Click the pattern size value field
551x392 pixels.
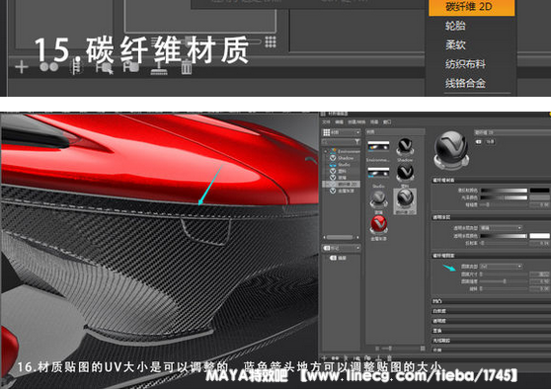540,274
